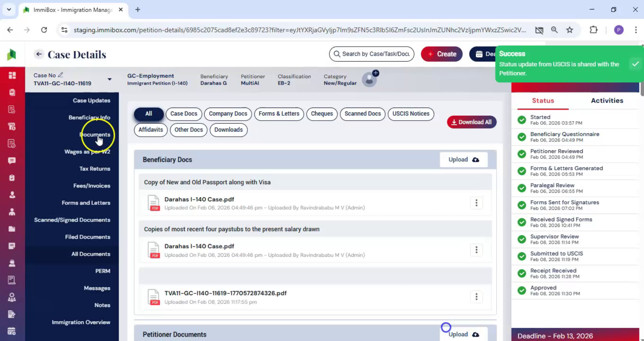Reload the page with the browser refresh icon
The image size is (644, 341).
[44, 30]
